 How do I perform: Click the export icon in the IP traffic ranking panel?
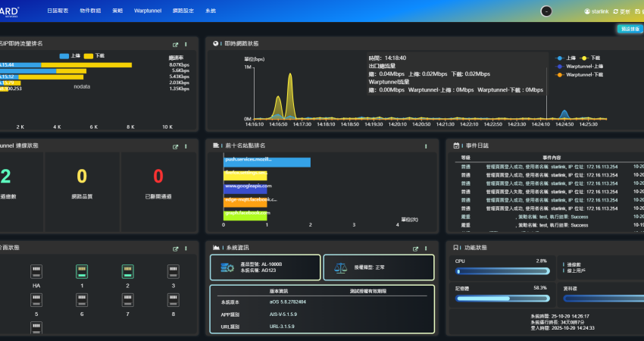(176, 45)
